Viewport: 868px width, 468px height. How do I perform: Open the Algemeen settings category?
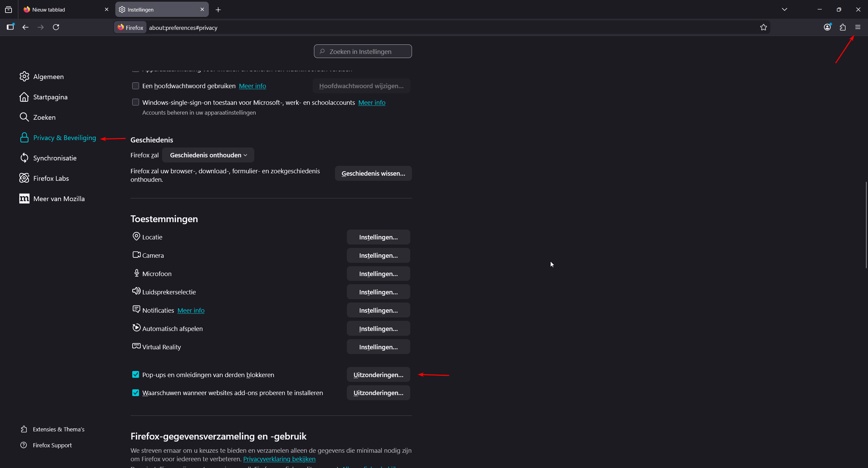coord(48,77)
